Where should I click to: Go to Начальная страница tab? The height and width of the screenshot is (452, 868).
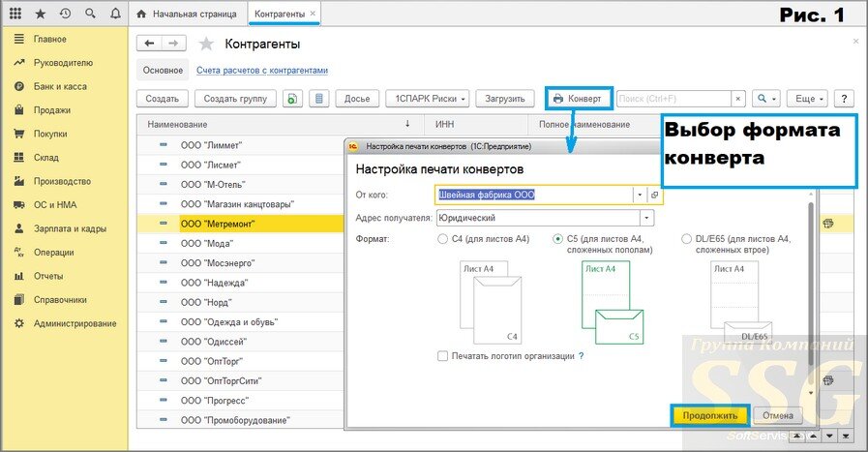click(187, 14)
